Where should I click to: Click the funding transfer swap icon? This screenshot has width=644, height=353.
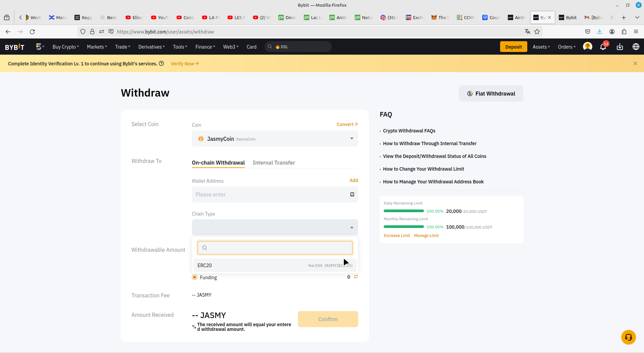click(356, 277)
